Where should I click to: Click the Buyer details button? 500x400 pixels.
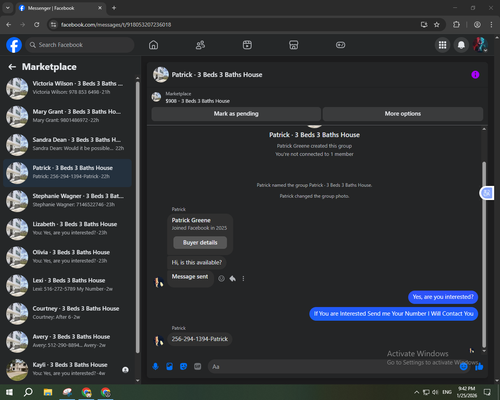(x=200, y=243)
